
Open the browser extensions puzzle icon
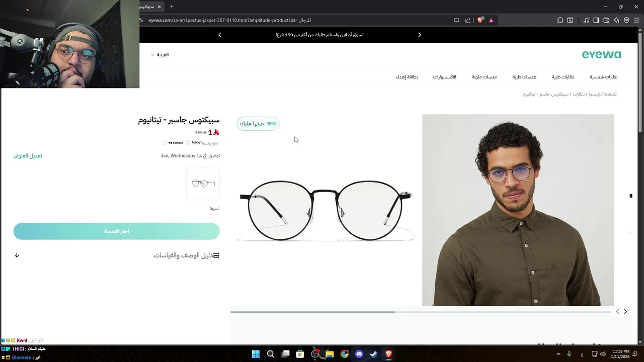click(x=560, y=20)
